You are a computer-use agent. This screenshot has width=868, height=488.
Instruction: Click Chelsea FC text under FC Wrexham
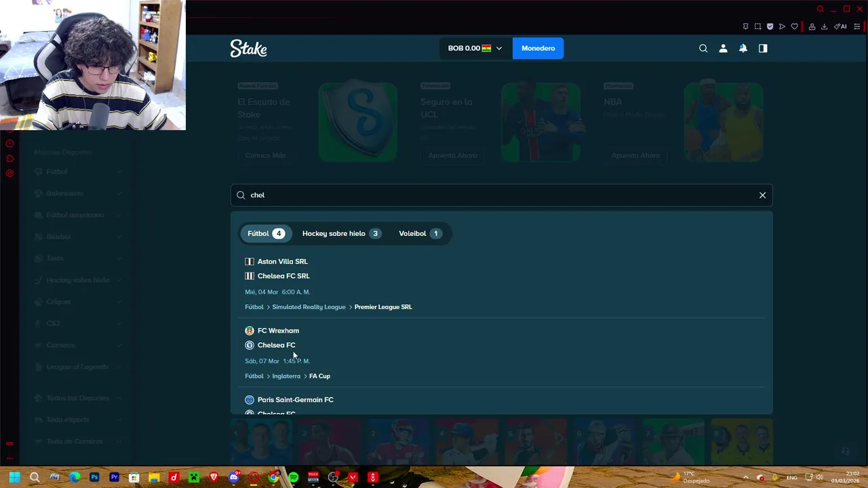tap(276, 345)
